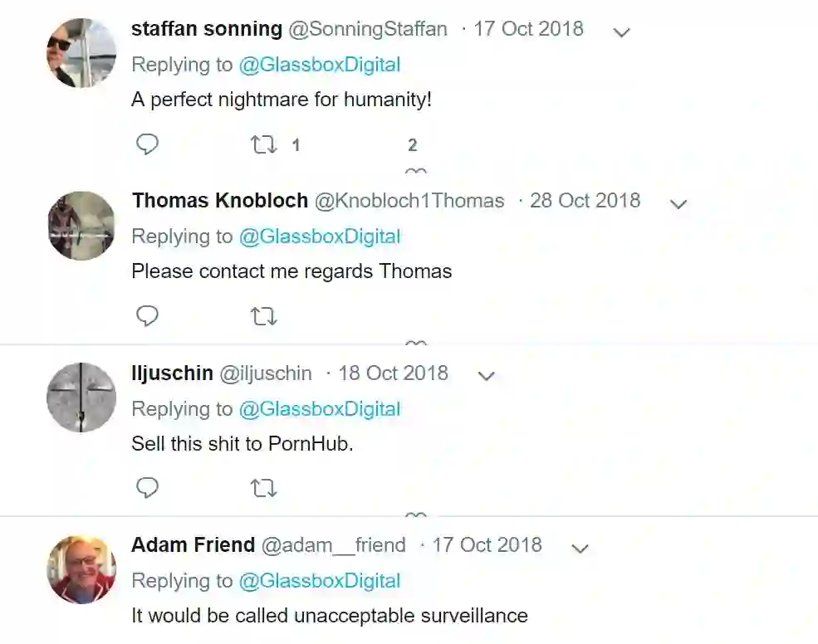
Task: Open @GlassboxDigital link in staffan's reply
Action: click(320, 65)
